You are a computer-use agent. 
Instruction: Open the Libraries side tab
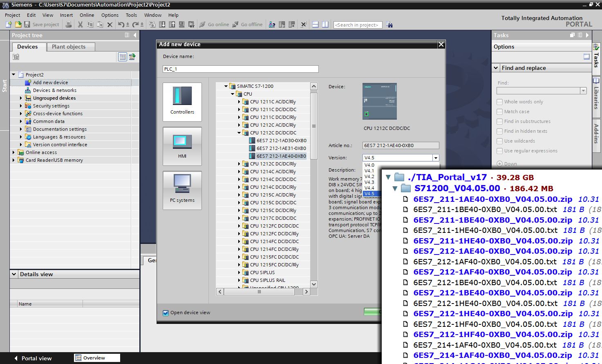(x=596, y=97)
